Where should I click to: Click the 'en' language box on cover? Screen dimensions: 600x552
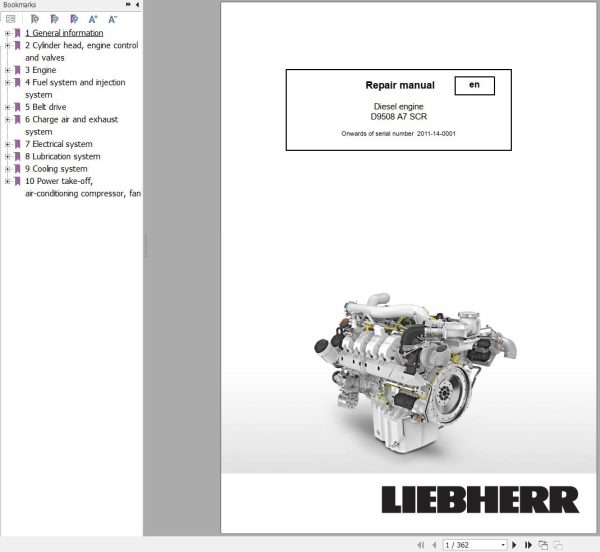(x=474, y=85)
